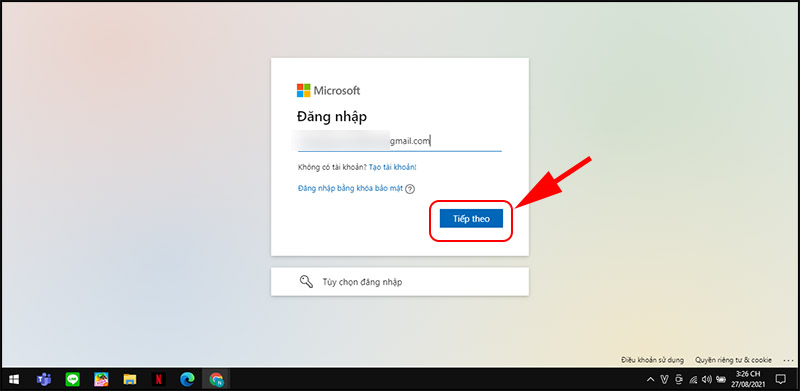The width and height of the screenshot is (800, 391).
Task: Open Netflix from the taskbar
Action: 159,379
